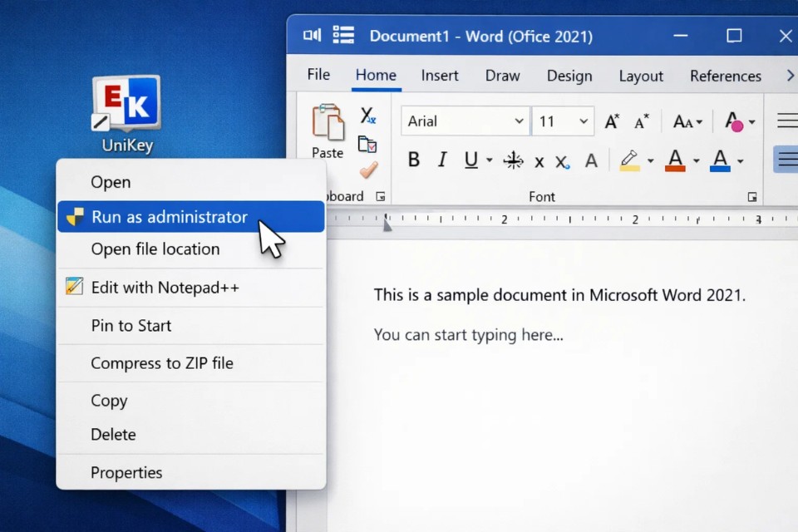Switch to the Insert ribbon tab
This screenshot has height=532, width=798.
[440, 76]
